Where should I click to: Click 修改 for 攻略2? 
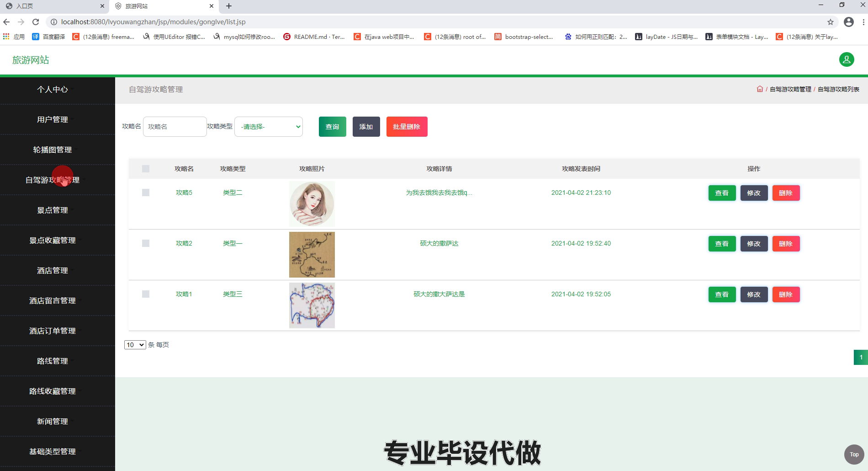(x=754, y=244)
